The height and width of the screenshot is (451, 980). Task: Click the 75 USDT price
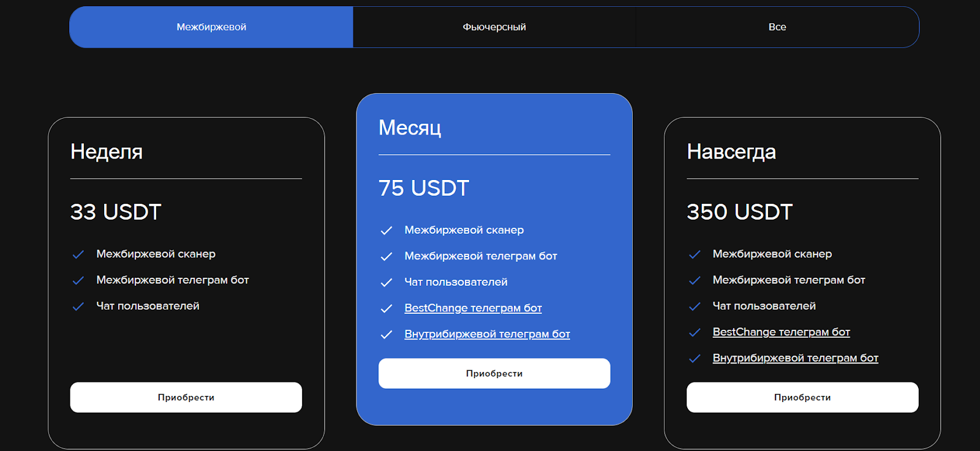pos(424,188)
